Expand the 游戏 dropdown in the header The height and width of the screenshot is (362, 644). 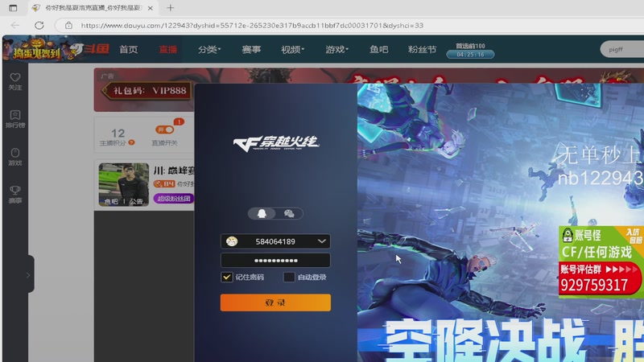click(336, 49)
